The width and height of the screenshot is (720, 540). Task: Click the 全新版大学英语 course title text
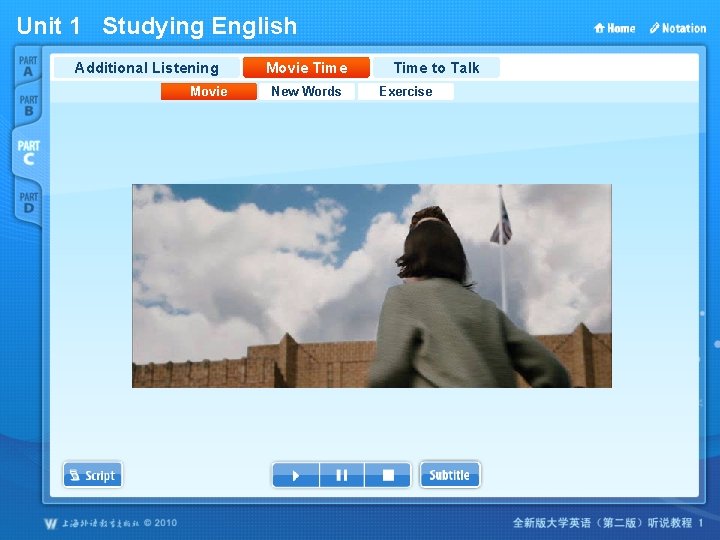pyautogui.click(x=608, y=523)
